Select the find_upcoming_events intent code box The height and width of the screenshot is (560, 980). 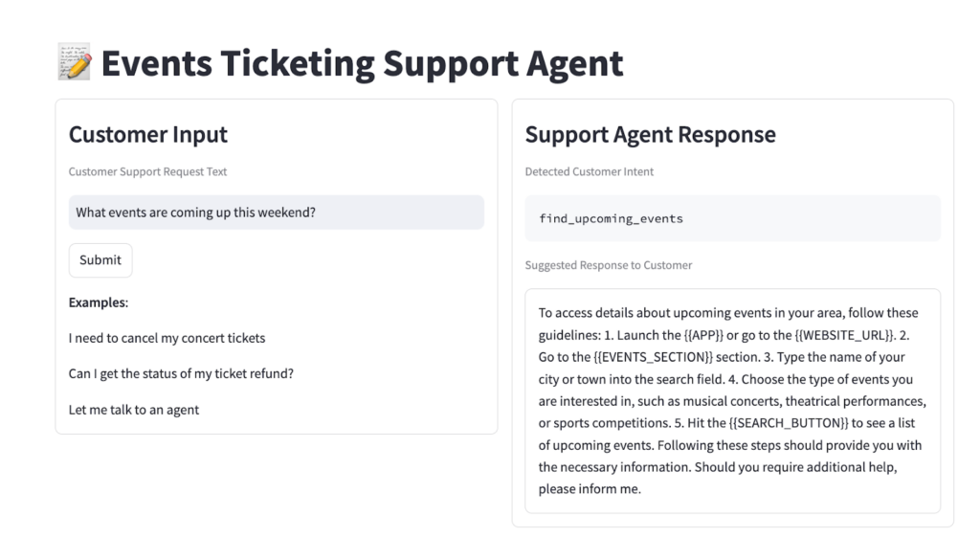point(732,218)
